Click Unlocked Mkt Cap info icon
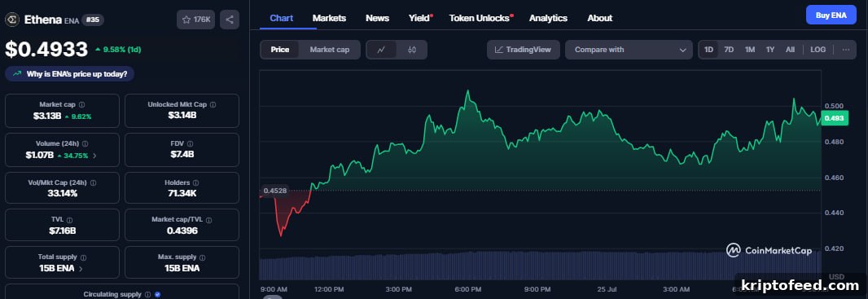Viewport: 868px width, 299px height. [x=213, y=104]
